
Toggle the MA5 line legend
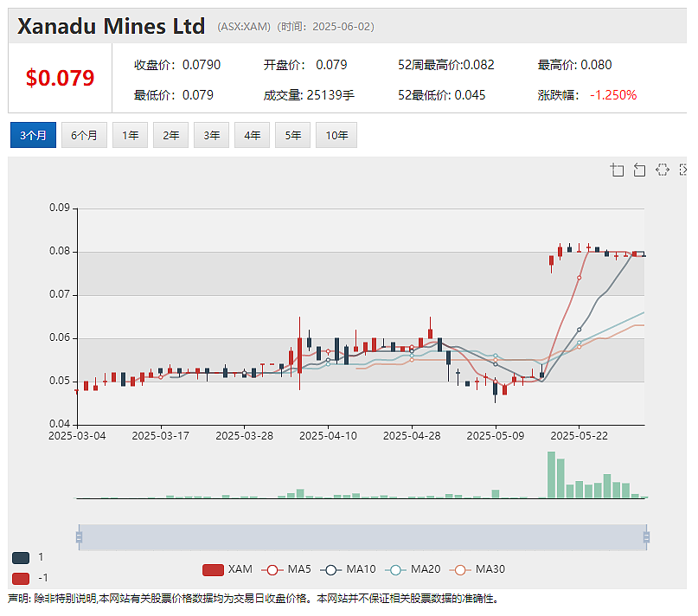coord(286,569)
